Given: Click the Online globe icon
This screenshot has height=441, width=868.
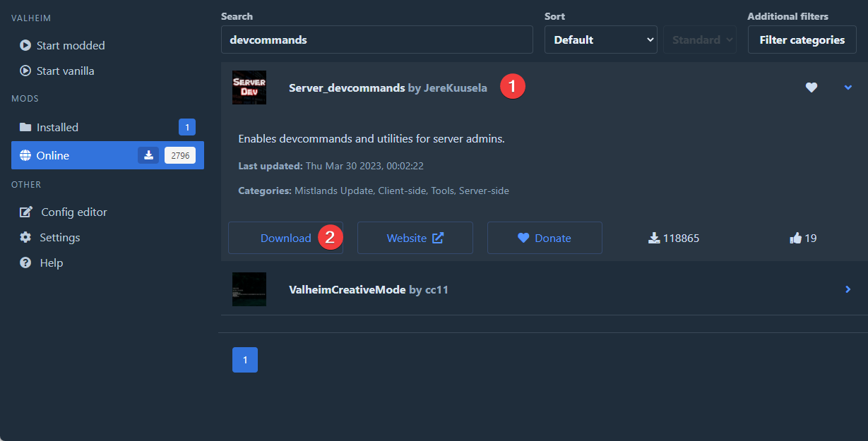Looking at the screenshot, I should [x=25, y=155].
